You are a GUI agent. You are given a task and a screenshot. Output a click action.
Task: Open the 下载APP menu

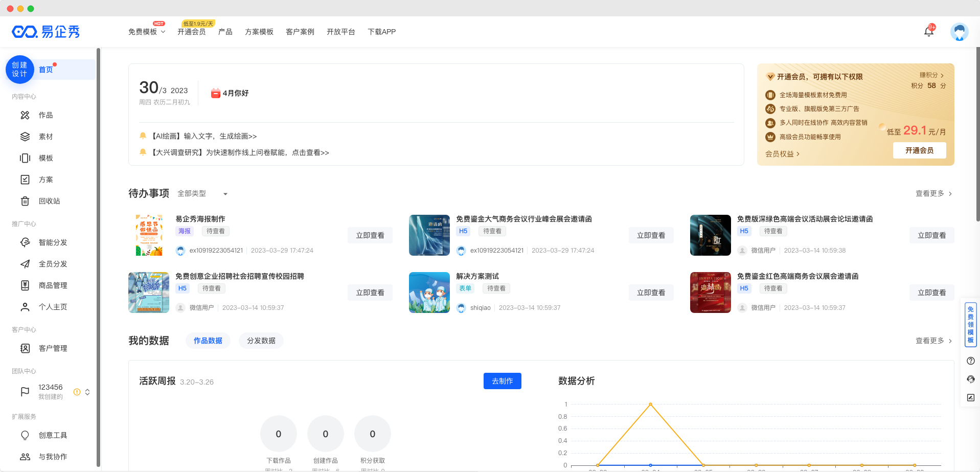[382, 32]
